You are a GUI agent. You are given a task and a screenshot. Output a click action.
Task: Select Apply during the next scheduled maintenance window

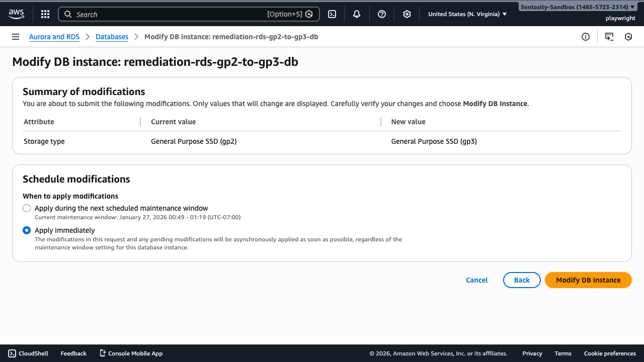(x=27, y=208)
